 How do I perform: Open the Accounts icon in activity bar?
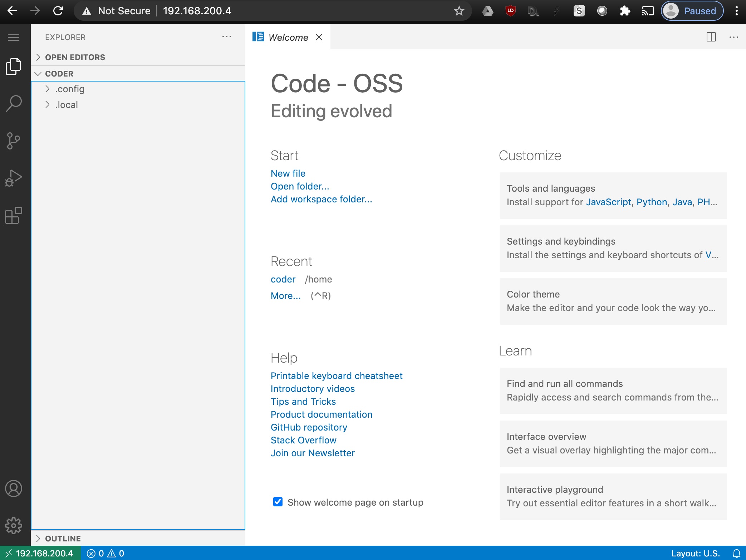click(14, 488)
